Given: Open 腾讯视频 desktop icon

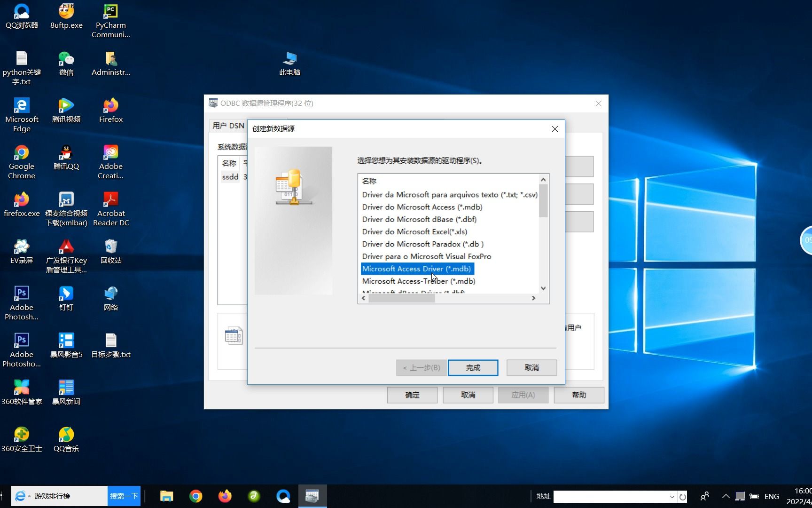Looking at the screenshot, I should [66, 110].
